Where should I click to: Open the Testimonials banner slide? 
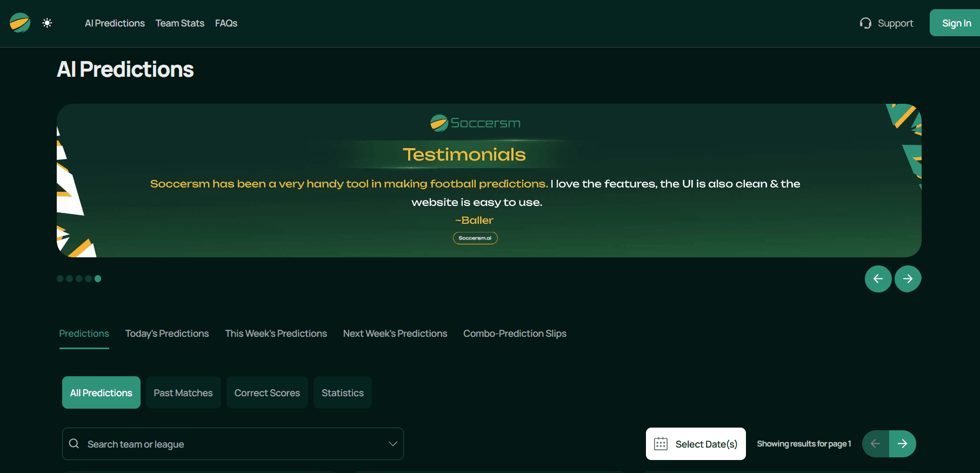click(x=489, y=181)
